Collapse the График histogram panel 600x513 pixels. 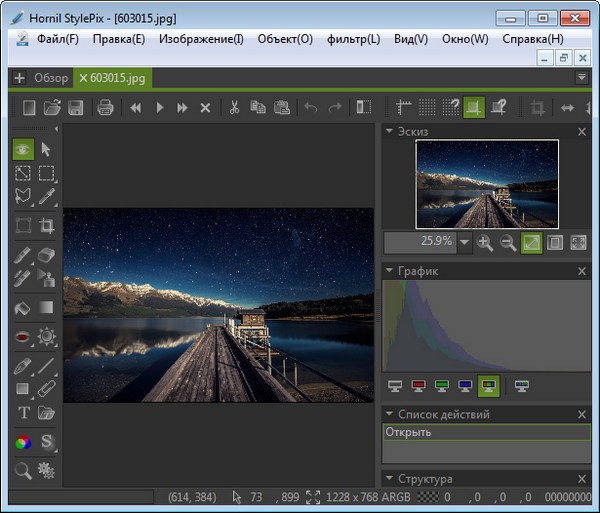point(389,271)
